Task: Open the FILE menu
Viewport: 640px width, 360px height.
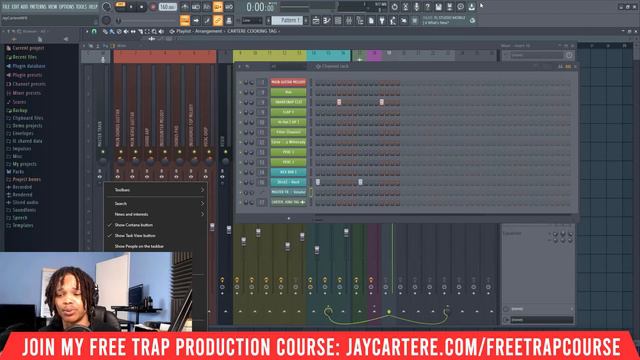Action: (x=6, y=7)
